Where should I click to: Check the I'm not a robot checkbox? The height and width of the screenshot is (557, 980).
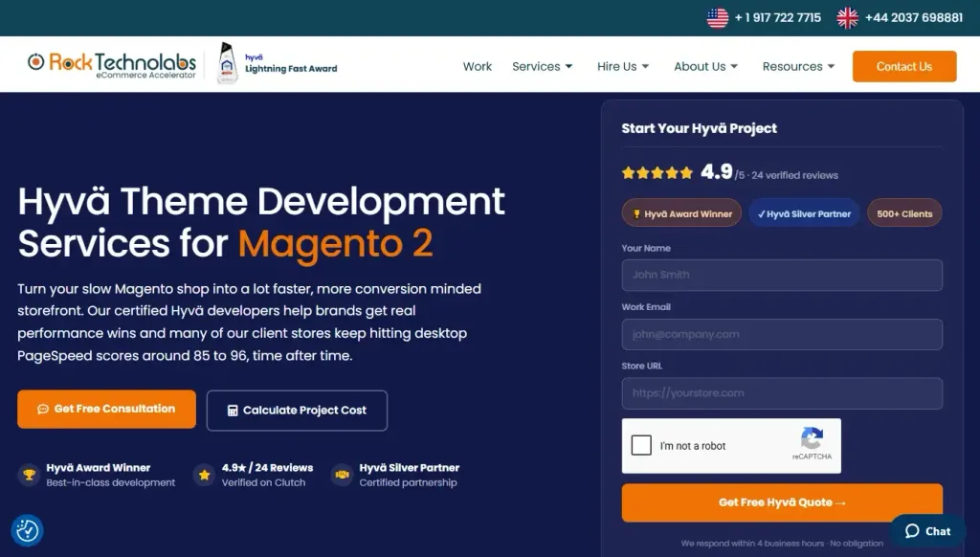point(641,445)
